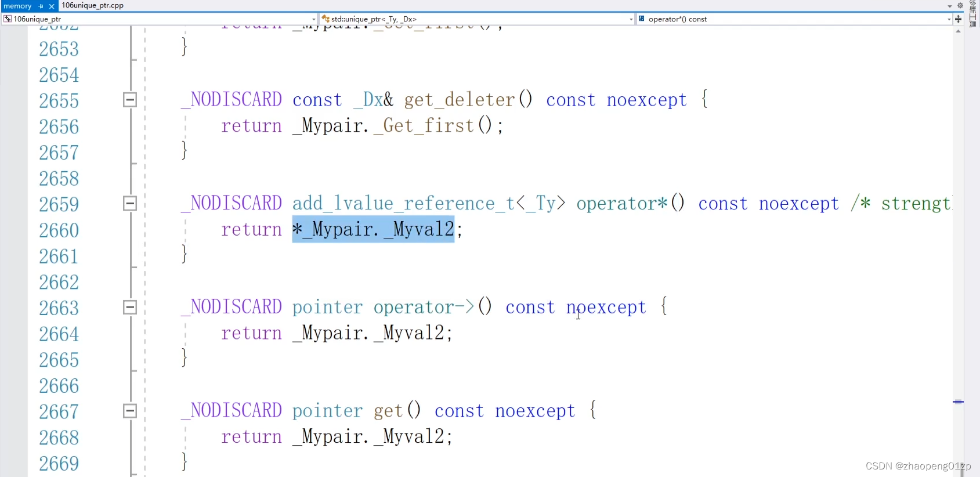Click line number 2669
The width and height of the screenshot is (980, 477).
(x=59, y=464)
